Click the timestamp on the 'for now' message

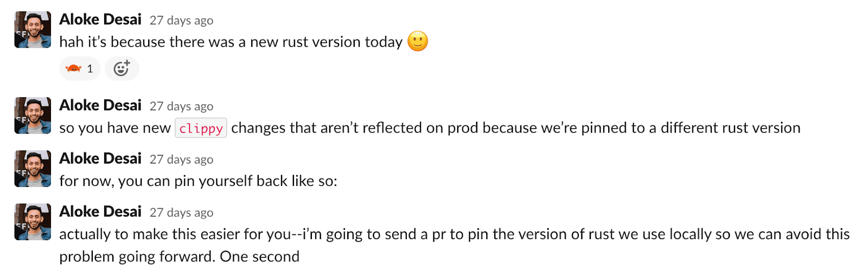tap(181, 160)
